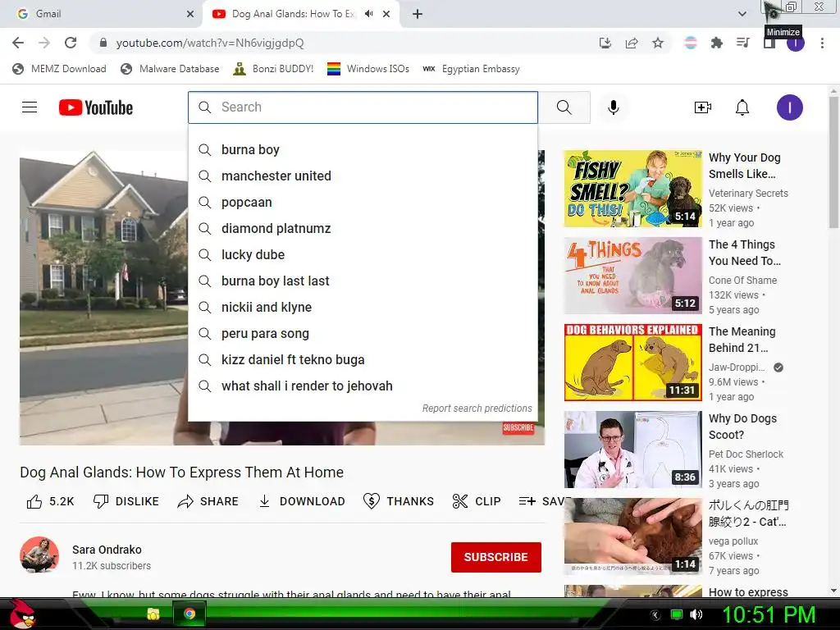Choose suggestion nickii and klyne
The height and width of the screenshot is (630, 840).
pyautogui.click(x=363, y=307)
